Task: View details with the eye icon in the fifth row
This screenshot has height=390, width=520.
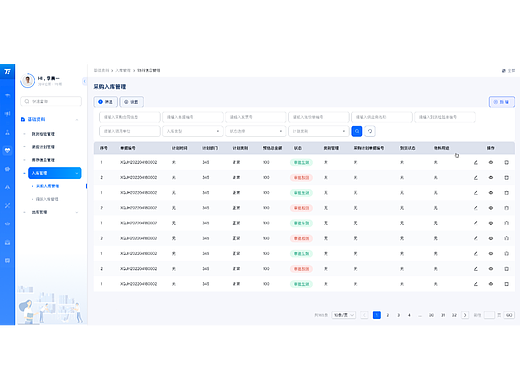Action: tap(491, 223)
